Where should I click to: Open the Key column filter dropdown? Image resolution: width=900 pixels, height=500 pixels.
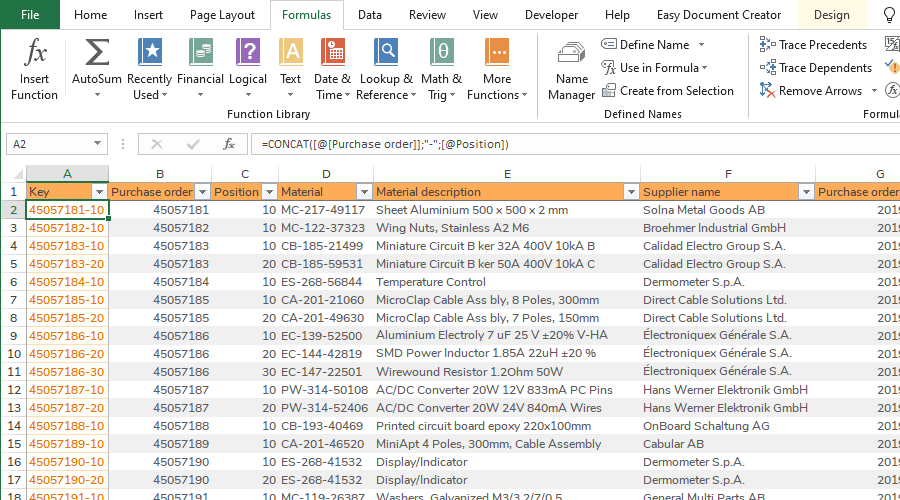[99, 192]
